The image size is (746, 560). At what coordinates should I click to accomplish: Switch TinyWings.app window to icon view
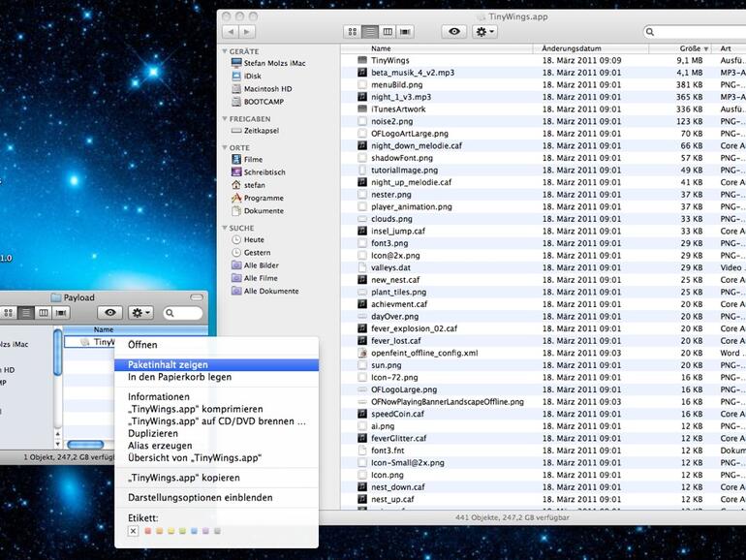coord(353,32)
